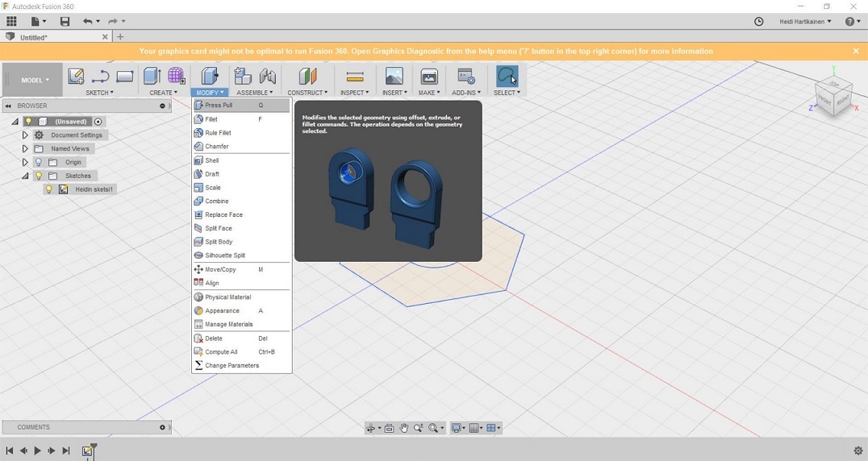The image size is (868, 461).
Task: Open timeline settings gear at bottom right
Action: (x=858, y=451)
